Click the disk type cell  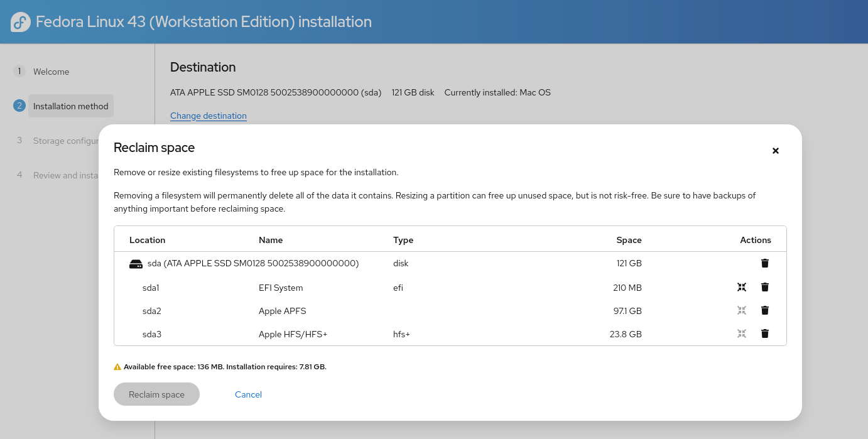(x=401, y=263)
